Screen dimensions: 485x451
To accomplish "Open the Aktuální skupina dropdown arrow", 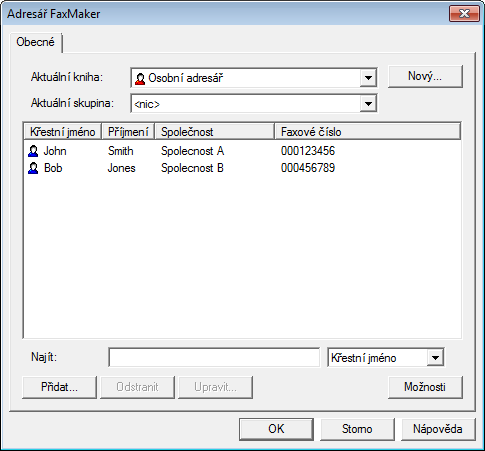I will 368,104.
